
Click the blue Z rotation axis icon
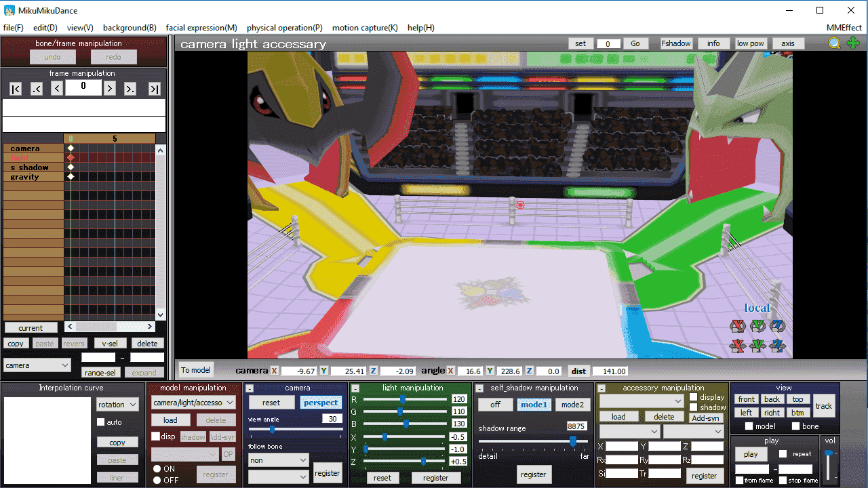(777, 327)
